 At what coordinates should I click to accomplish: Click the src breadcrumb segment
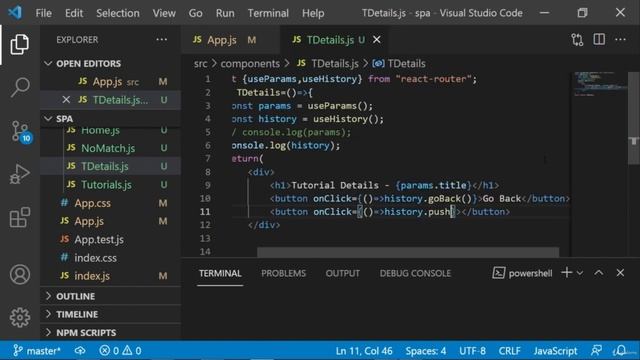point(200,64)
